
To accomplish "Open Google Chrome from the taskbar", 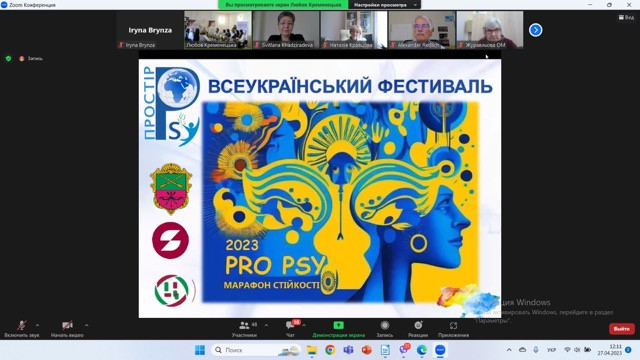I will coord(330,350).
